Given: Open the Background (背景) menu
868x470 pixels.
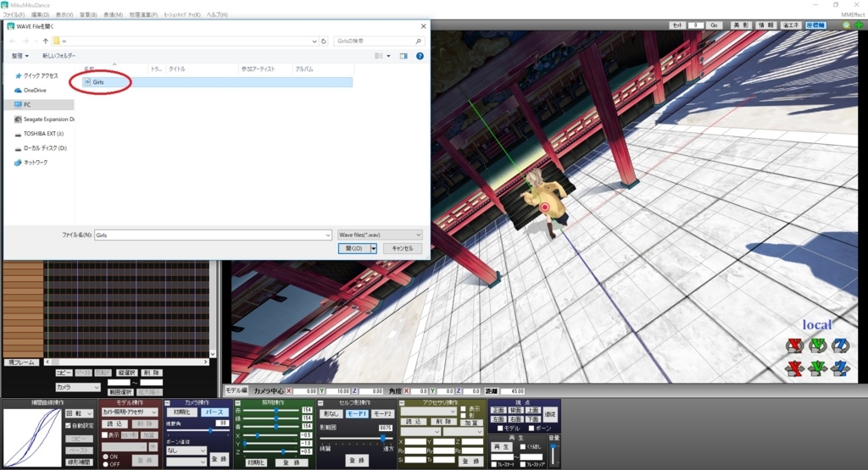Looking at the screenshot, I should click(x=88, y=15).
